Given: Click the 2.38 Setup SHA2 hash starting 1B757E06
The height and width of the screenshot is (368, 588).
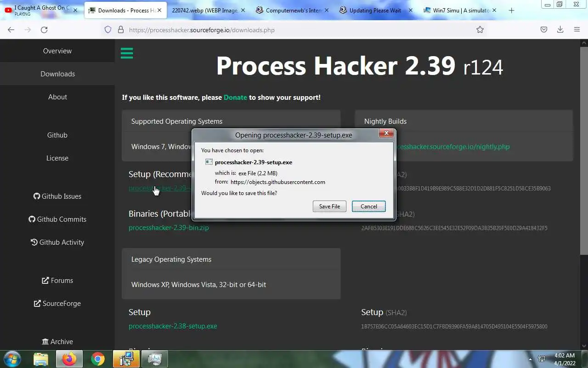Looking at the screenshot, I should 454,327.
